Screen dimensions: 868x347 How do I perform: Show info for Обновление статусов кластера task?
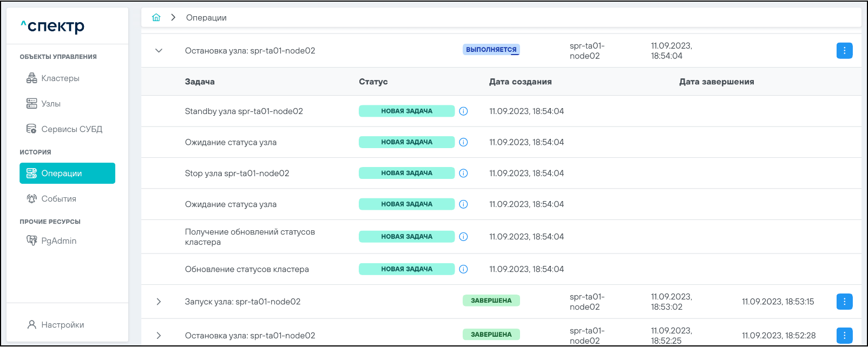pos(463,269)
